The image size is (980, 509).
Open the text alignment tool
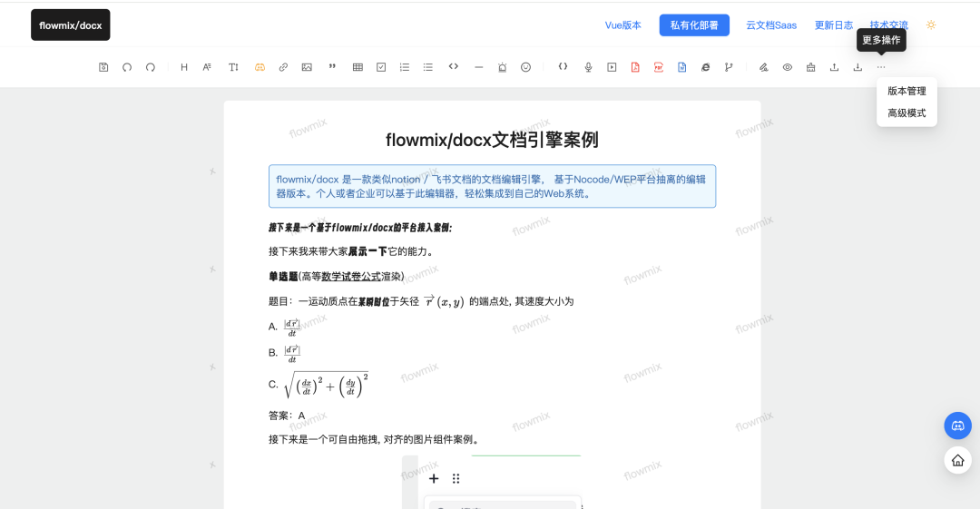[207, 67]
